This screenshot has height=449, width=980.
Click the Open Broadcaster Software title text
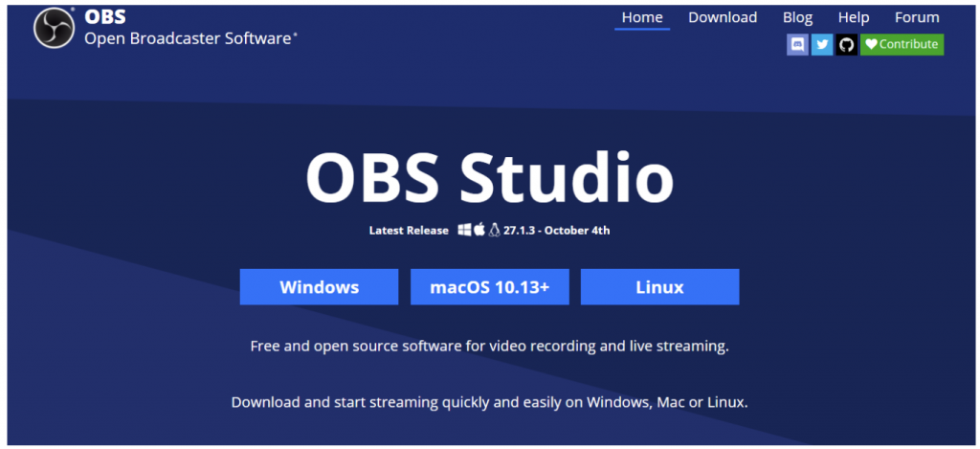(190, 38)
